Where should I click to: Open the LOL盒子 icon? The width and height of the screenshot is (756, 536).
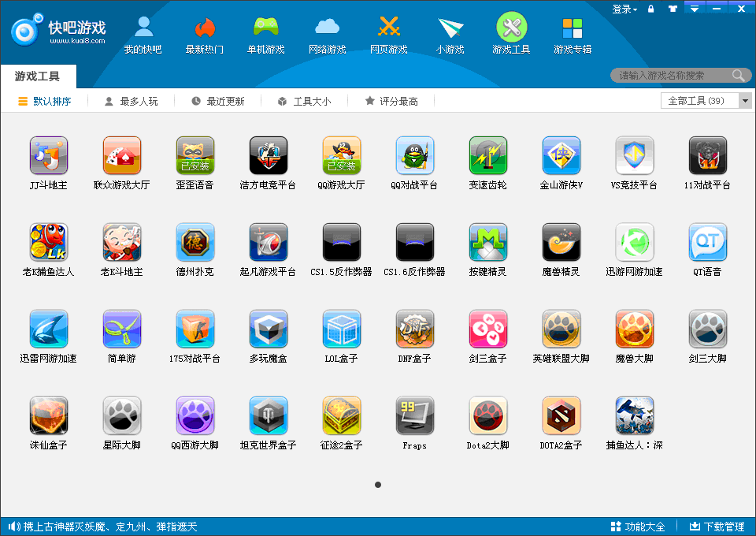pyautogui.click(x=341, y=329)
